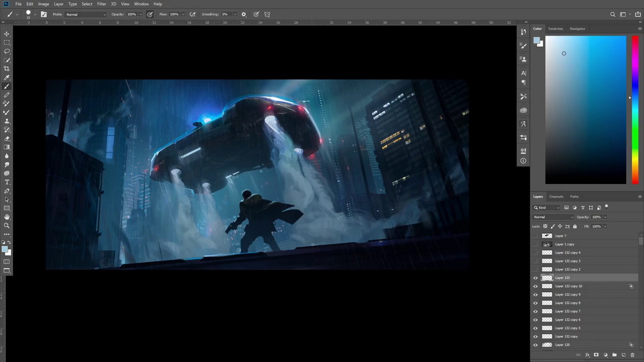The height and width of the screenshot is (362, 644).
Task: Click Layer 132 copy 5 thumbnail
Action: 547,328
